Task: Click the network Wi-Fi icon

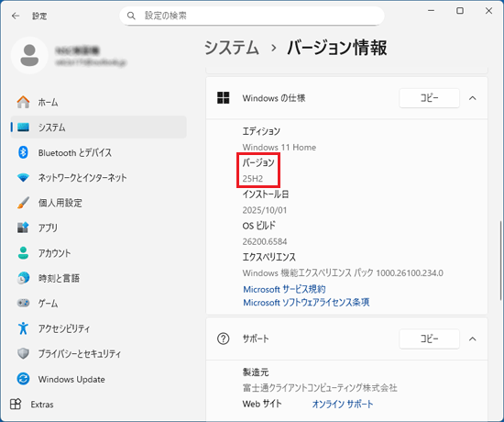Action: (23, 177)
